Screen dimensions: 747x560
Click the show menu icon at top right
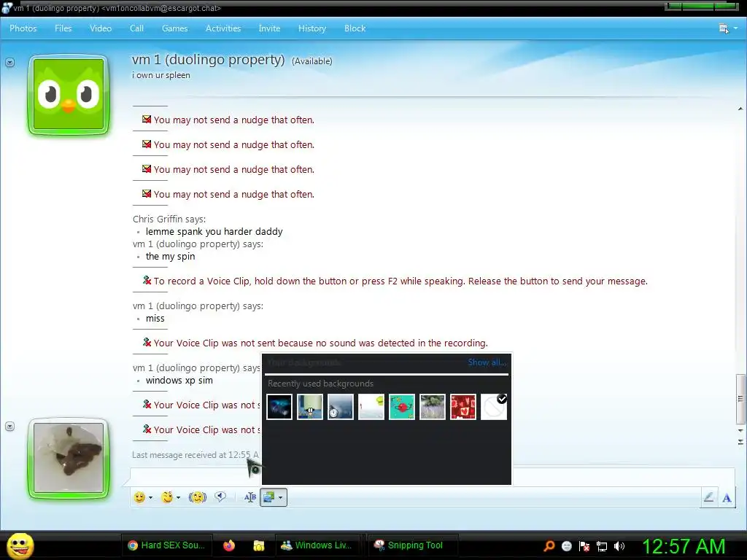pyautogui.click(x=724, y=28)
